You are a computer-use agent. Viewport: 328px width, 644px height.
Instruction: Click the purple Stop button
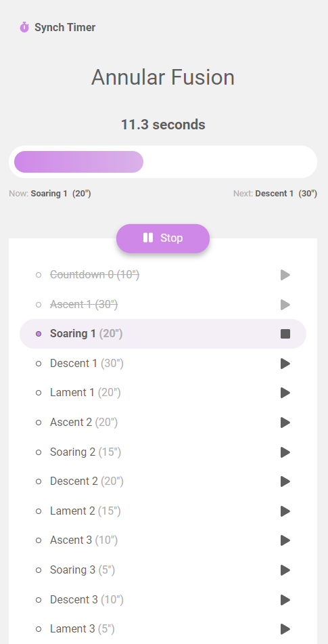163,238
